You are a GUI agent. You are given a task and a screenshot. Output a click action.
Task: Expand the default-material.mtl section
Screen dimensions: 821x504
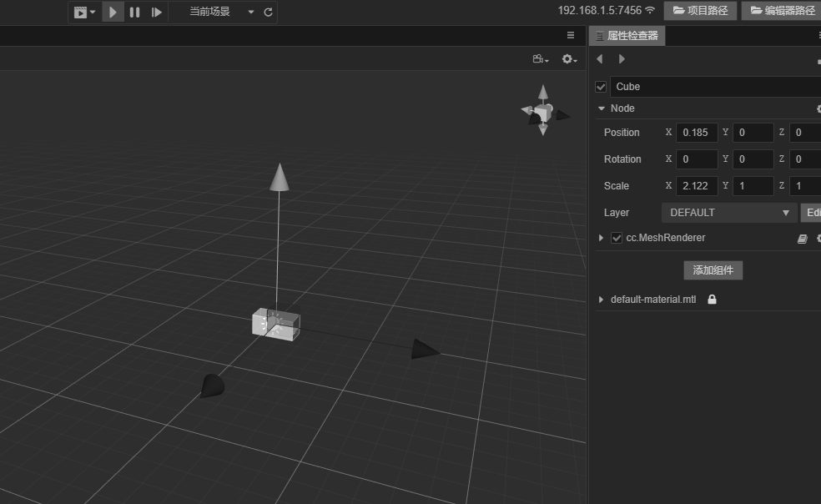601,300
